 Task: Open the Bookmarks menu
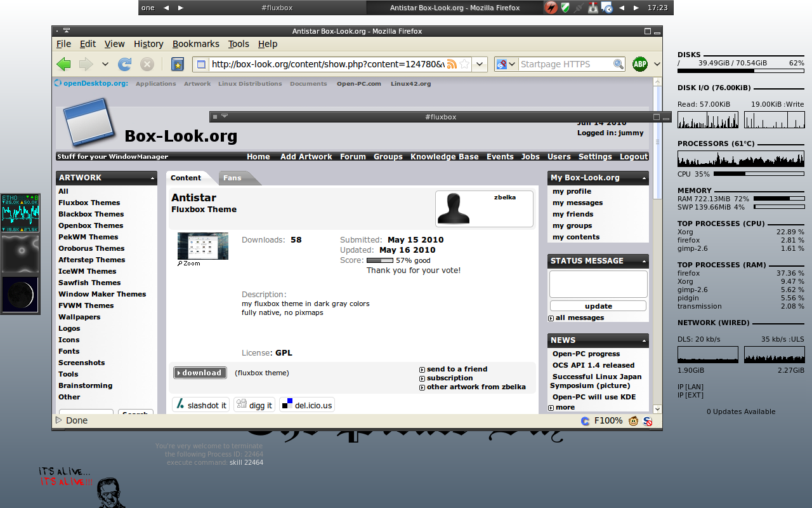coord(196,44)
